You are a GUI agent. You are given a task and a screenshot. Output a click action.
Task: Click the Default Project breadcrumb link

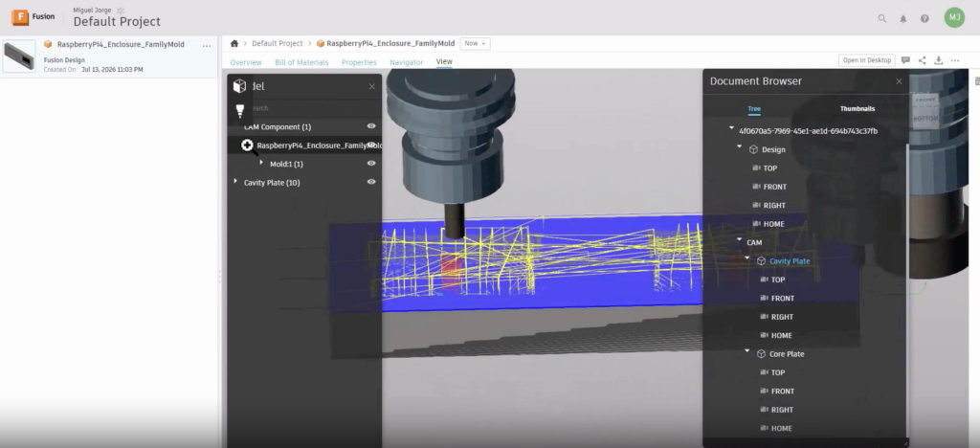pyautogui.click(x=277, y=44)
